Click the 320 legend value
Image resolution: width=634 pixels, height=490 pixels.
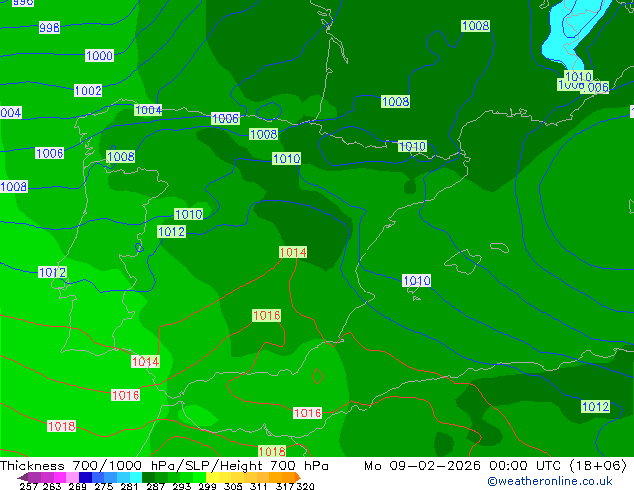coord(305,486)
